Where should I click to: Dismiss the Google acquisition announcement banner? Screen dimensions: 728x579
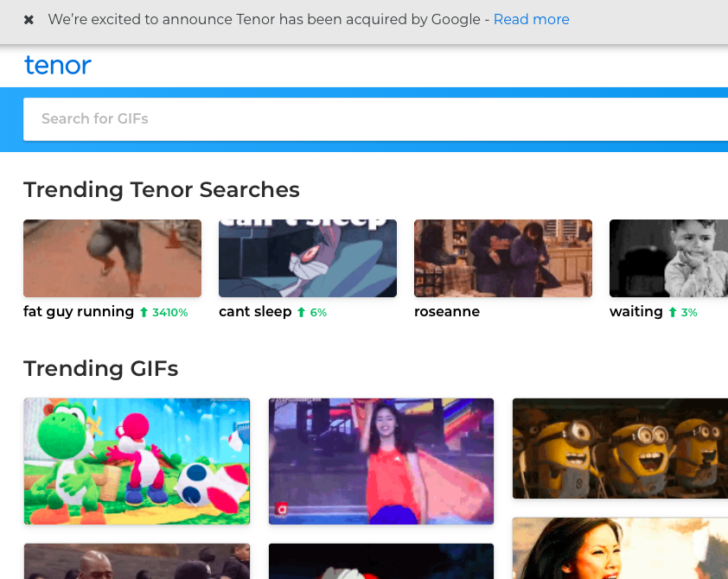pos(29,20)
